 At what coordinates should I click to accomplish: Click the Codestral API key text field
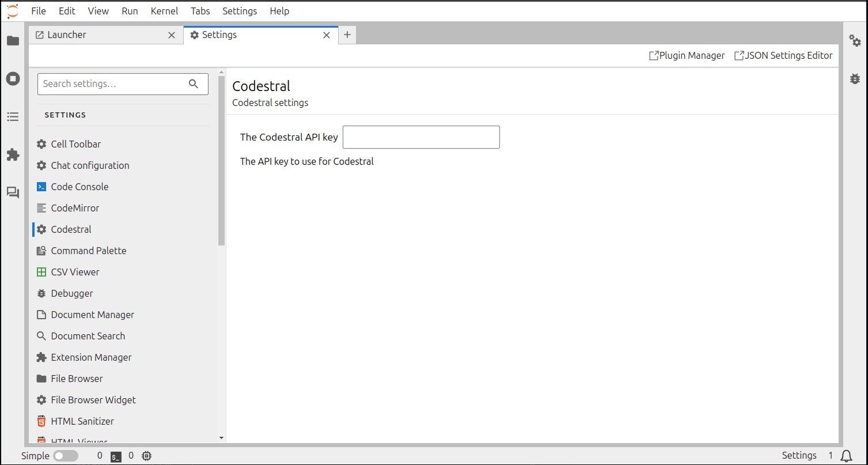point(421,137)
